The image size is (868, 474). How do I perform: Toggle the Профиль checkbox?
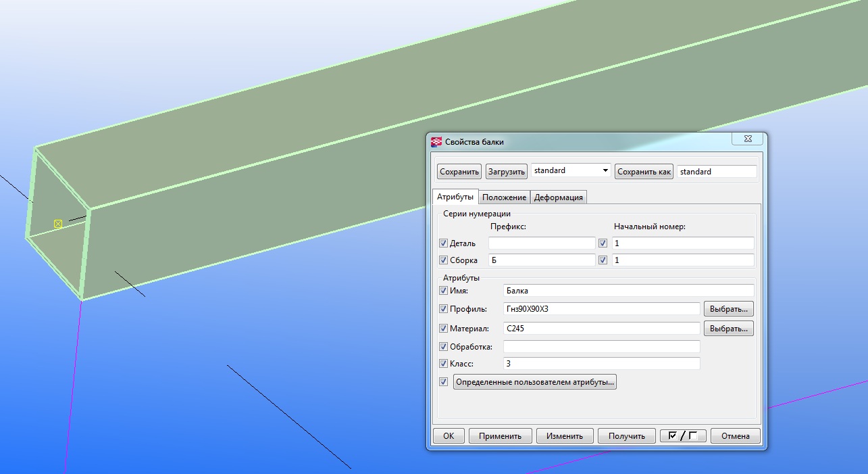[443, 309]
